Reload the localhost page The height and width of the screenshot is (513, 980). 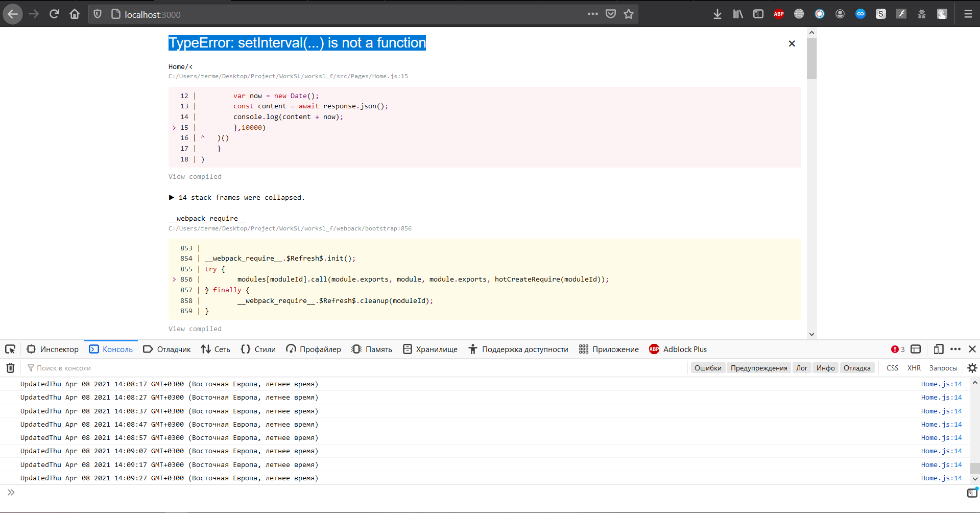pyautogui.click(x=54, y=14)
